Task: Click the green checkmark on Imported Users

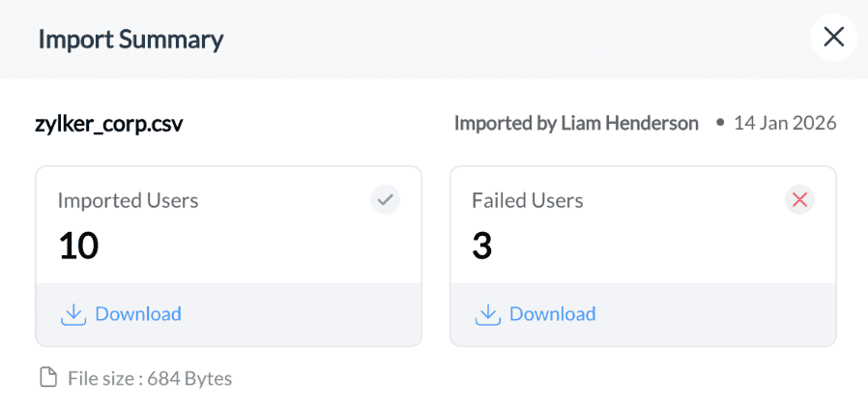Action: [x=386, y=200]
